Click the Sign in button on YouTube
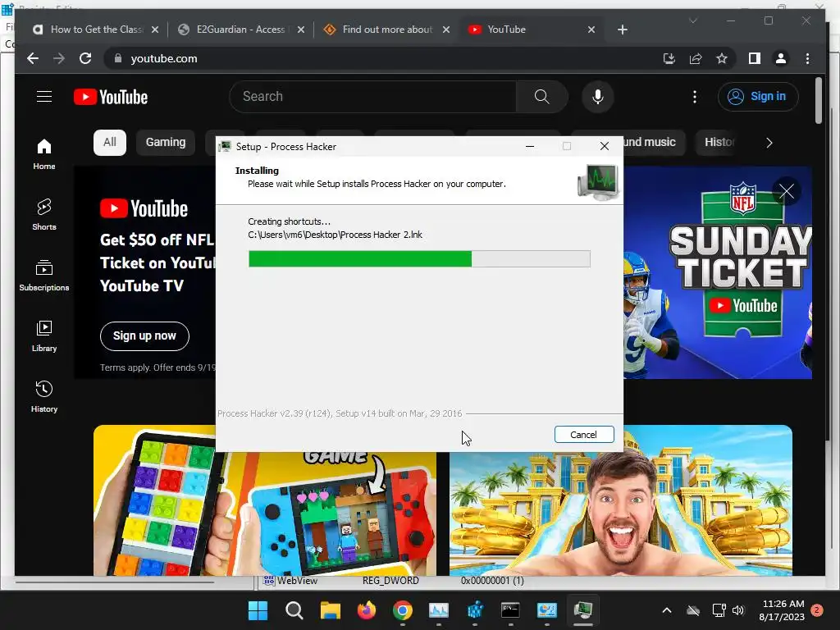The width and height of the screenshot is (840, 630). coord(757,97)
